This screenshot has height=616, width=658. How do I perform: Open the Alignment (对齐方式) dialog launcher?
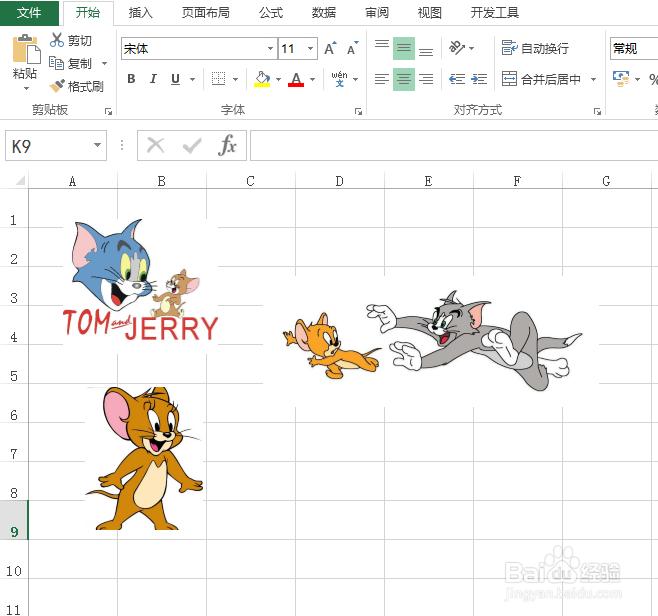click(597, 111)
